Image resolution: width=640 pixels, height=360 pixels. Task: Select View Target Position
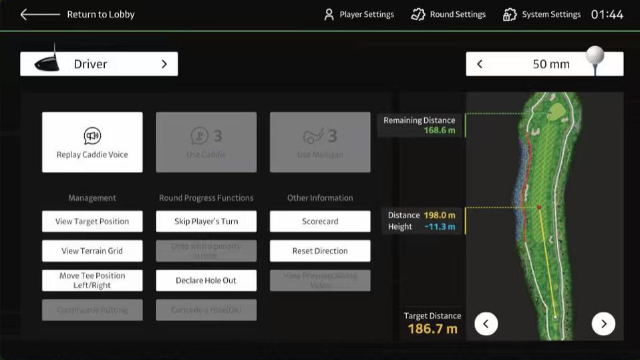click(92, 221)
